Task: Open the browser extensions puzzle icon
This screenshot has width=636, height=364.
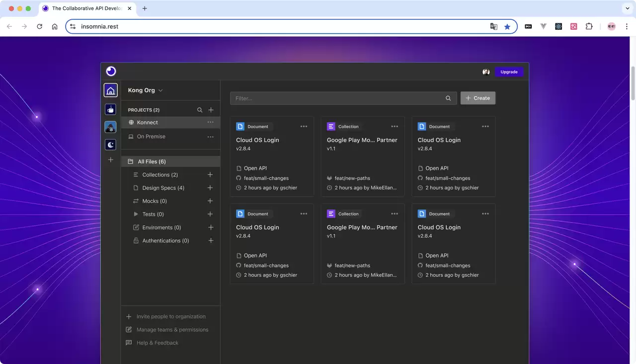Action: pyautogui.click(x=589, y=26)
